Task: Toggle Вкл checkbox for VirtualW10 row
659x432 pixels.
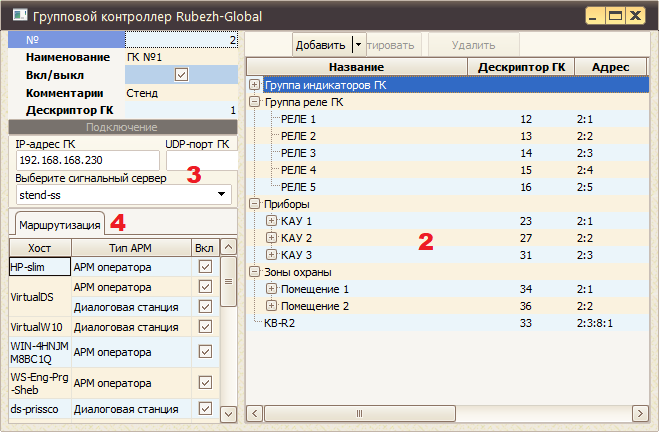Action: pos(205,327)
